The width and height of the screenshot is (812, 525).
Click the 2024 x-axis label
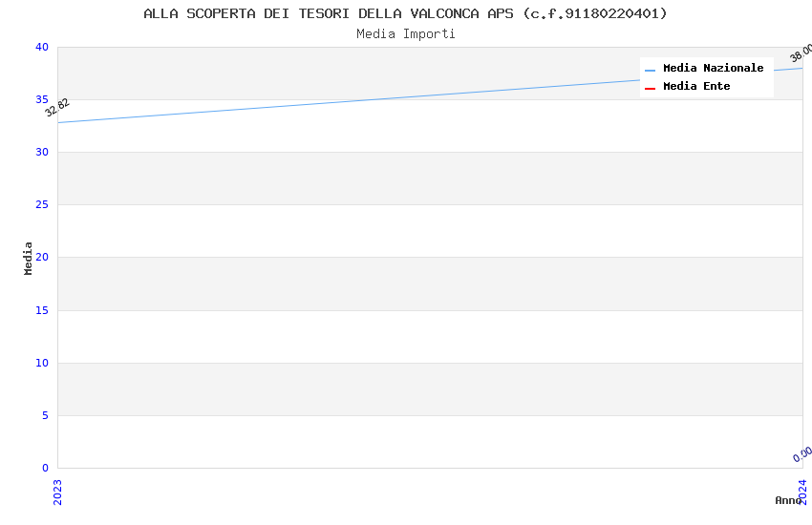[802, 492]
